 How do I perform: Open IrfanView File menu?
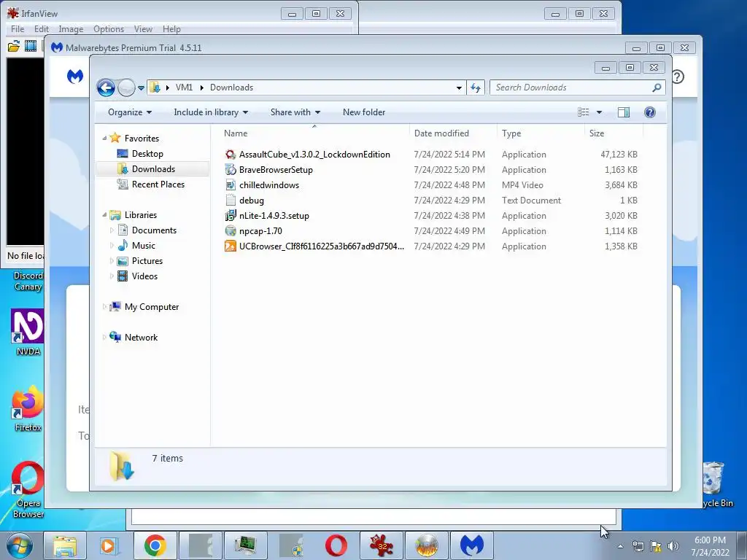tap(18, 29)
